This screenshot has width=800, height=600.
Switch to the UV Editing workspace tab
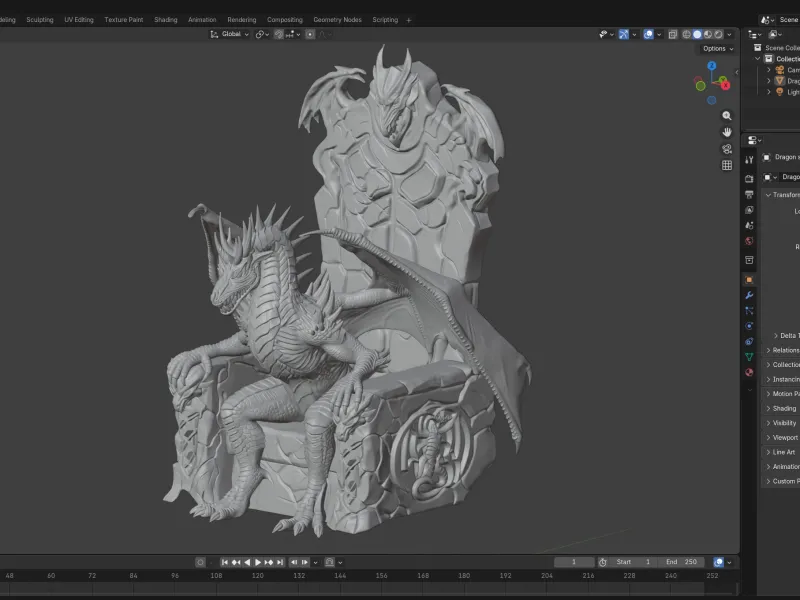tap(79, 20)
